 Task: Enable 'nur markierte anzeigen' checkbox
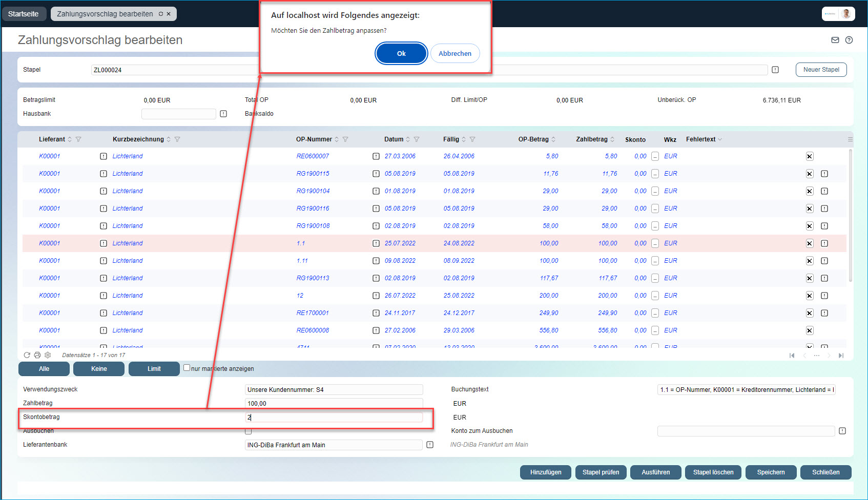(187, 368)
